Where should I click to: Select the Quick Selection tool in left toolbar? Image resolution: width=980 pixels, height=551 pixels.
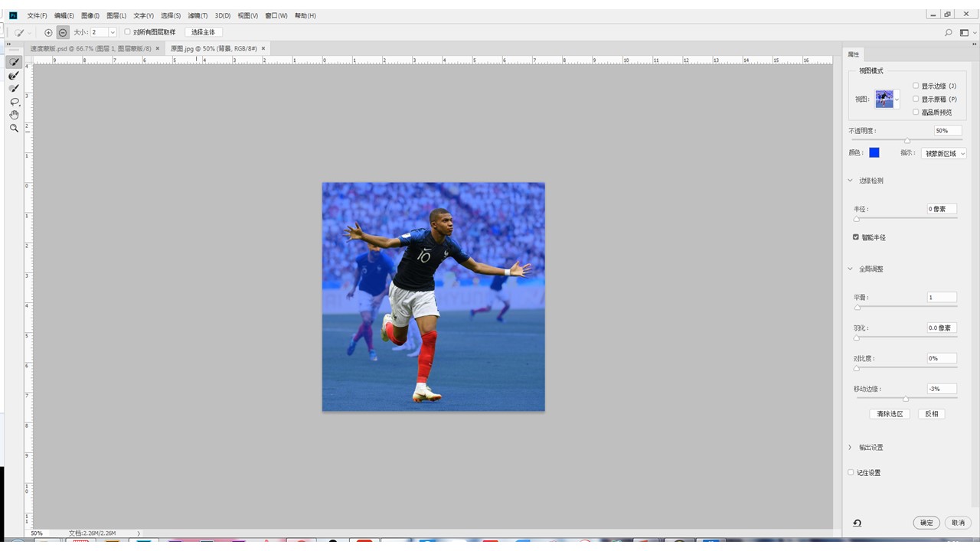pyautogui.click(x=14, y=62)
